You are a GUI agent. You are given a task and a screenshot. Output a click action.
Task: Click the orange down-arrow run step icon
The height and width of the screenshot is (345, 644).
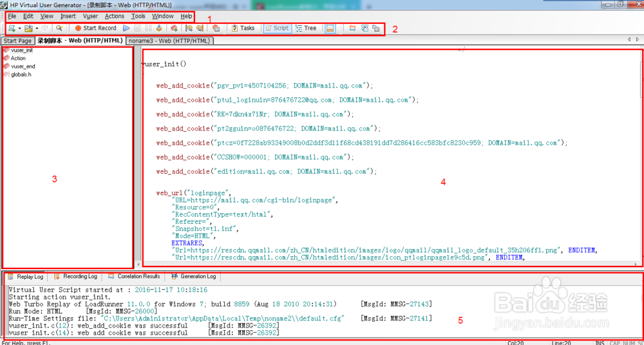158,28
